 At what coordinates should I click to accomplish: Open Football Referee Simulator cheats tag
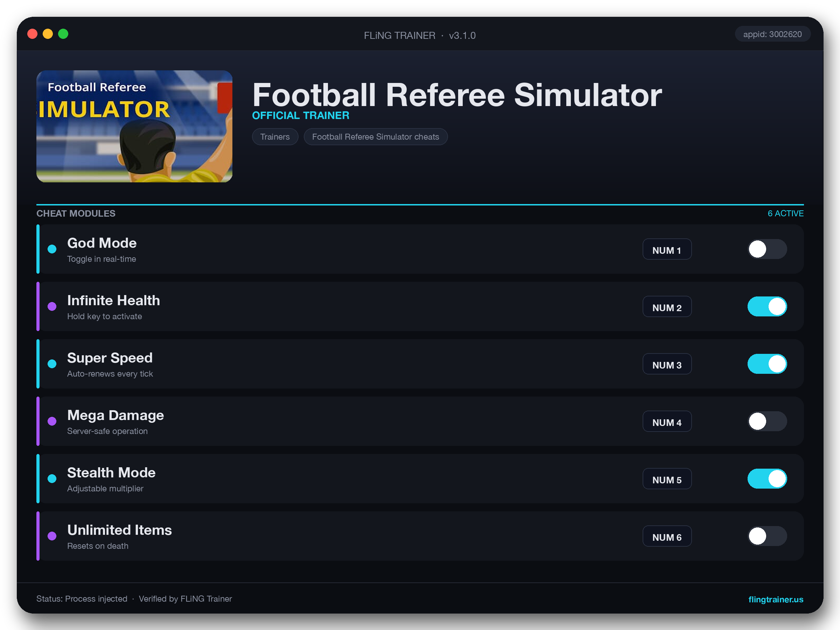376,137
